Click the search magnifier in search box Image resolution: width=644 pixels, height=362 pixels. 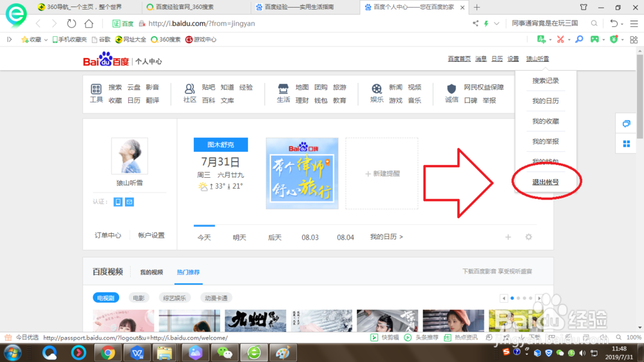tap(594, 23)
